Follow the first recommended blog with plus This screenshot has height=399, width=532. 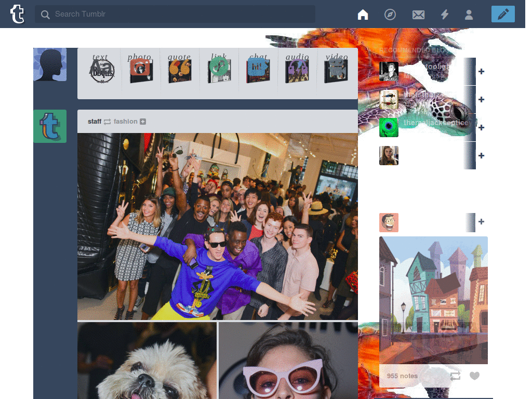481,72
